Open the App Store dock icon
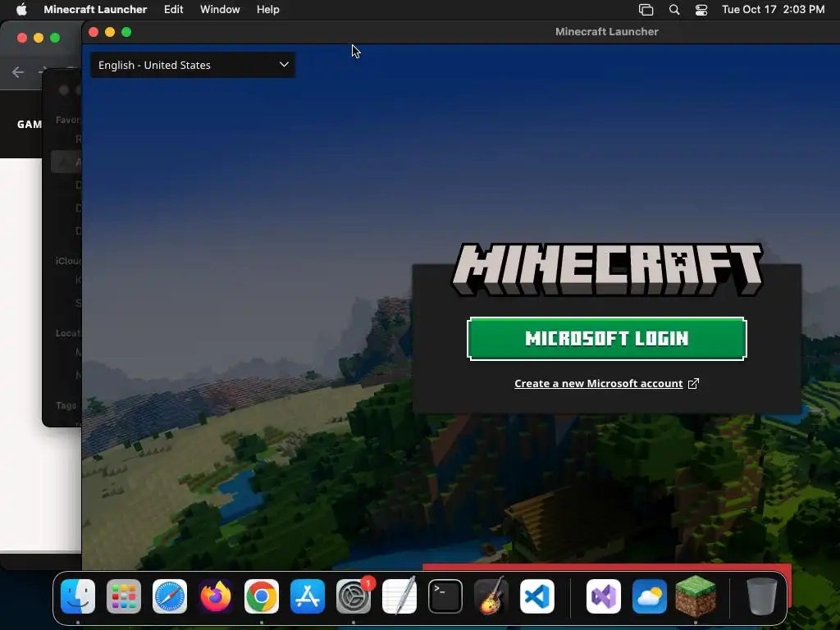This screenshot has height=630, width=840. point(308,596)
